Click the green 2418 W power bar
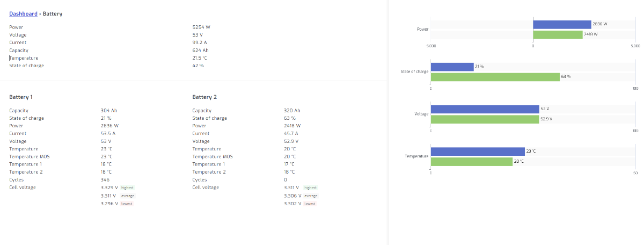644x245 pixels. (x=558, y=34)
